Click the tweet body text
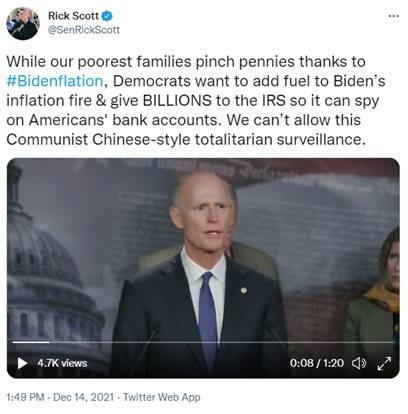 click(196, 100)
